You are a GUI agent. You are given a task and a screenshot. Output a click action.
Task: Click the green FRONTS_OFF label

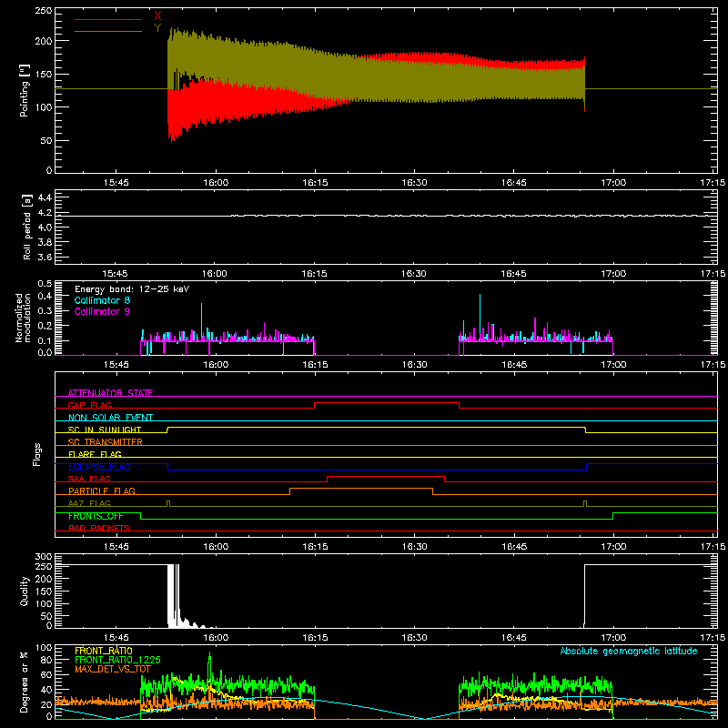(x=96, y=516)
